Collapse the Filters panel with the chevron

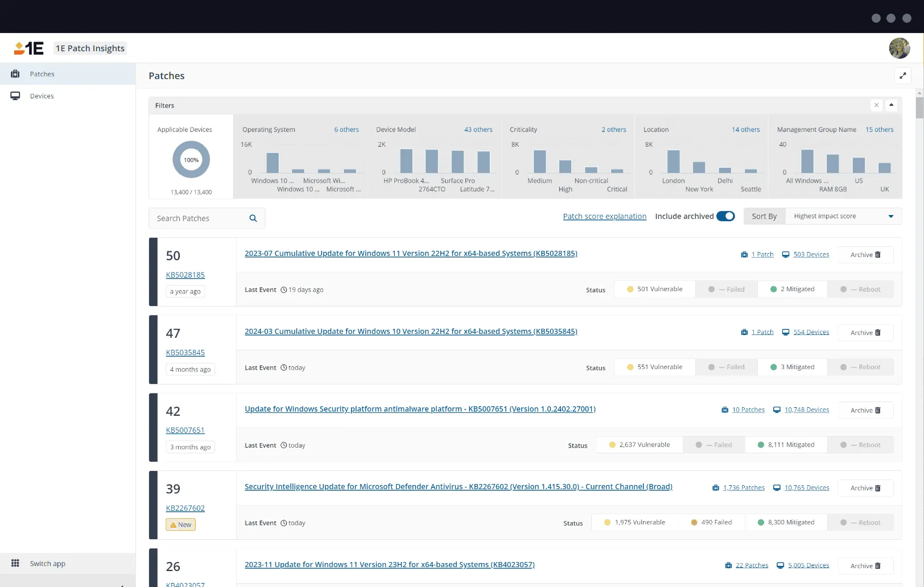pos(891,105)
